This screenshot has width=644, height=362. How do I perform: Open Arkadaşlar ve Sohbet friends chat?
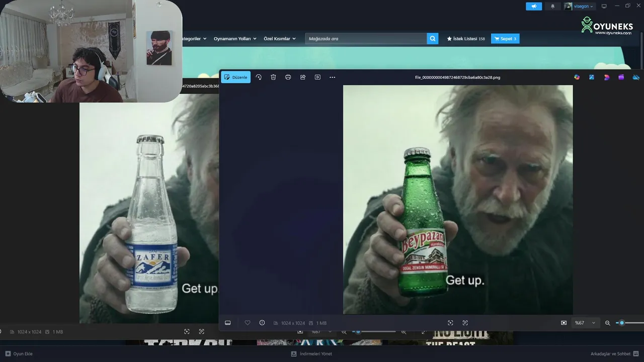pos(615,353)
